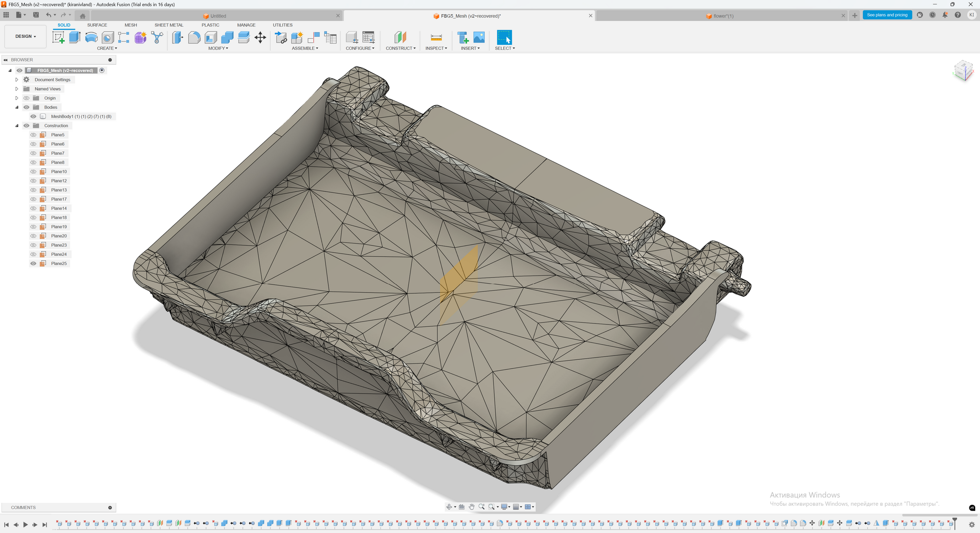Click the Shell tool icon
The image size is (980, 533).
pyautogui.click(x=211, y=37)
